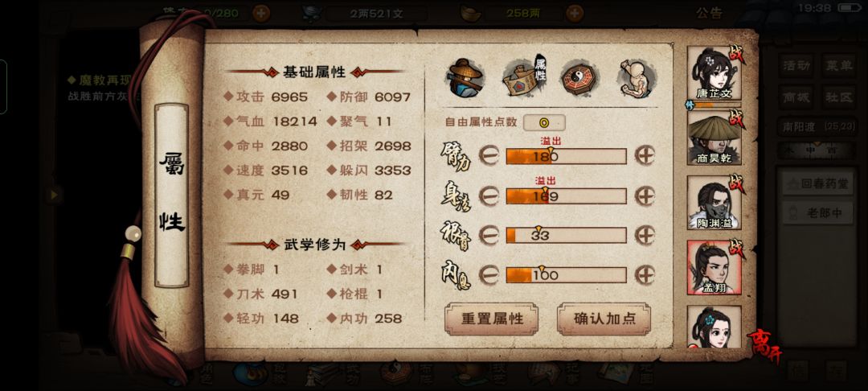This screenshot has height=391, width=868.
Task: Select character 商昊乾 portrait
Action: click(714, 138)
